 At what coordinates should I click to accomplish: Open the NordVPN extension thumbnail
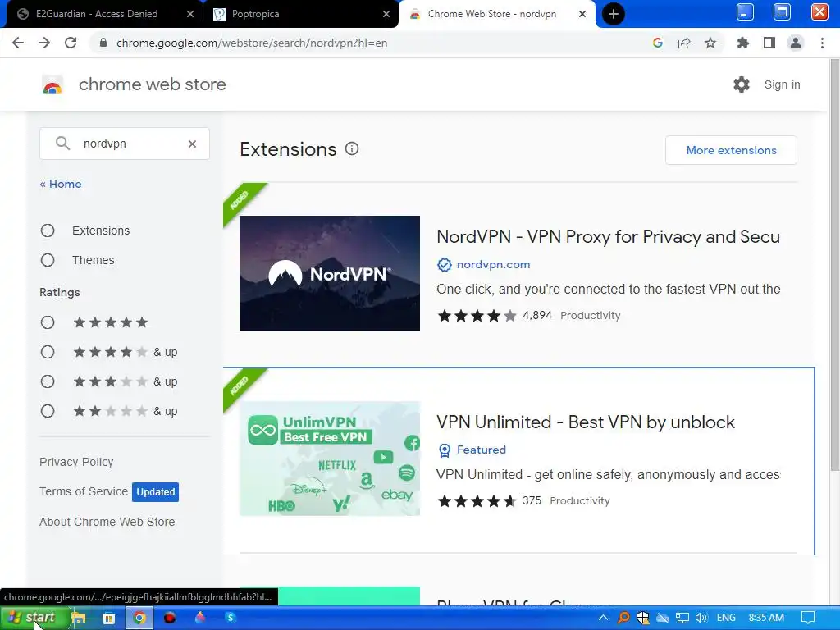pyautogui.click(x=330, y=273)
